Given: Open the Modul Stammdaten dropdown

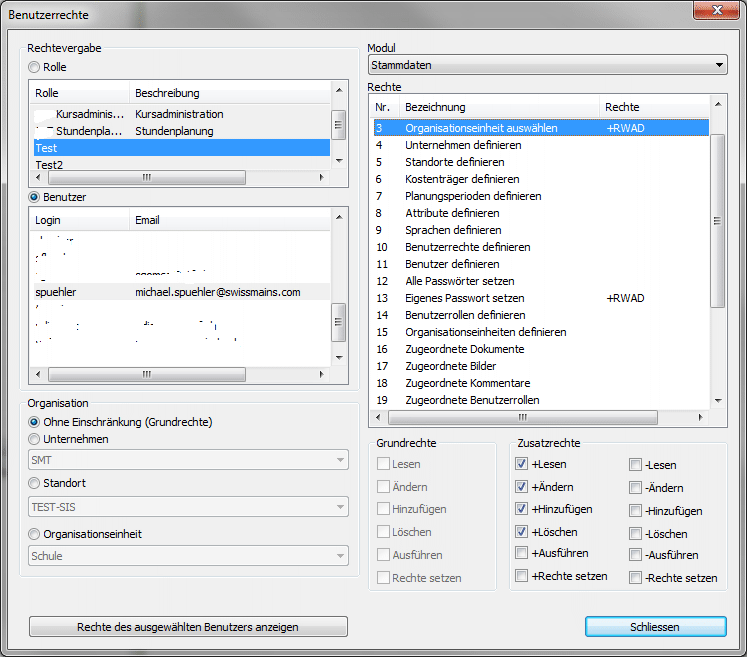Looking at the screenshot, I should (547, 66).
